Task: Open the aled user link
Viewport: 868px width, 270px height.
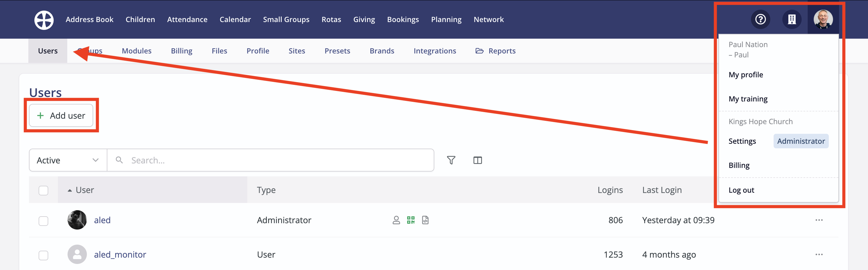Action: click(x=102, y=220)
